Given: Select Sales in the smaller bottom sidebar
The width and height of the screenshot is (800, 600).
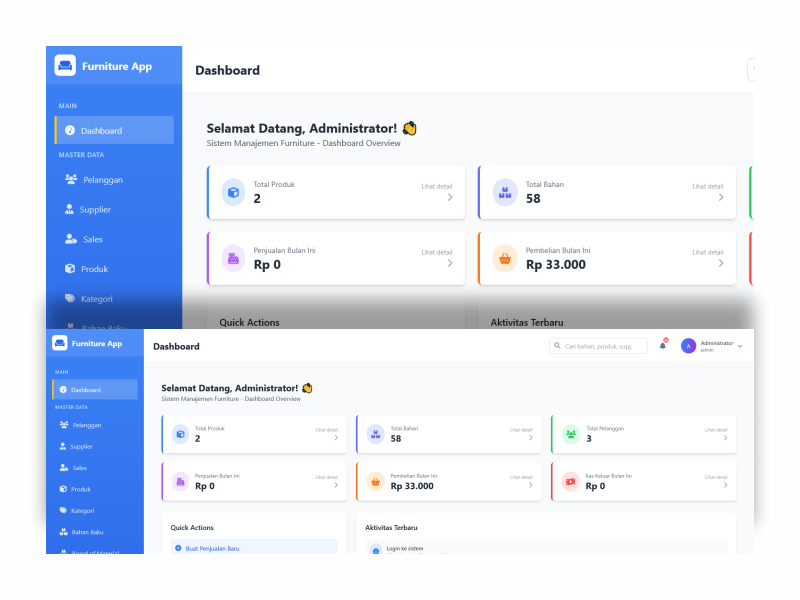Looking at the screenshot, I should 79,468.
